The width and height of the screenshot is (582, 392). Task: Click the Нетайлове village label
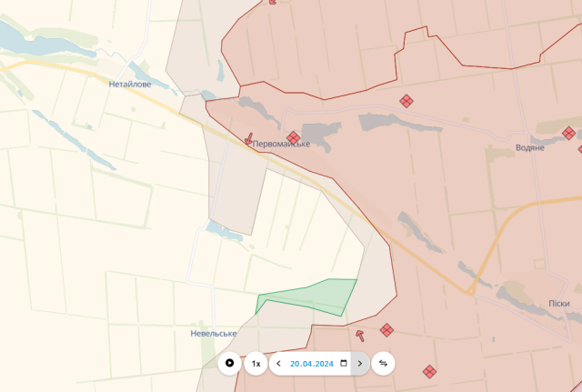(x=130, y=84)
